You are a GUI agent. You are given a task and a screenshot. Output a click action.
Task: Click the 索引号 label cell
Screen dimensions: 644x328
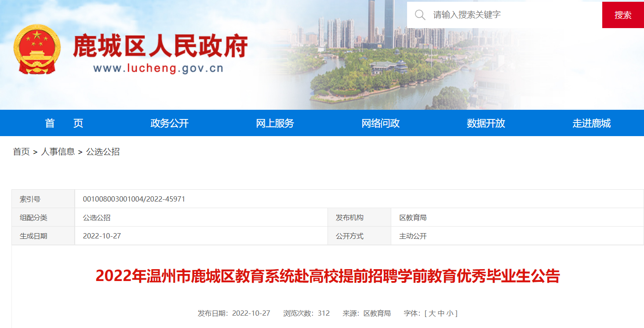click(x=43, y=199)
